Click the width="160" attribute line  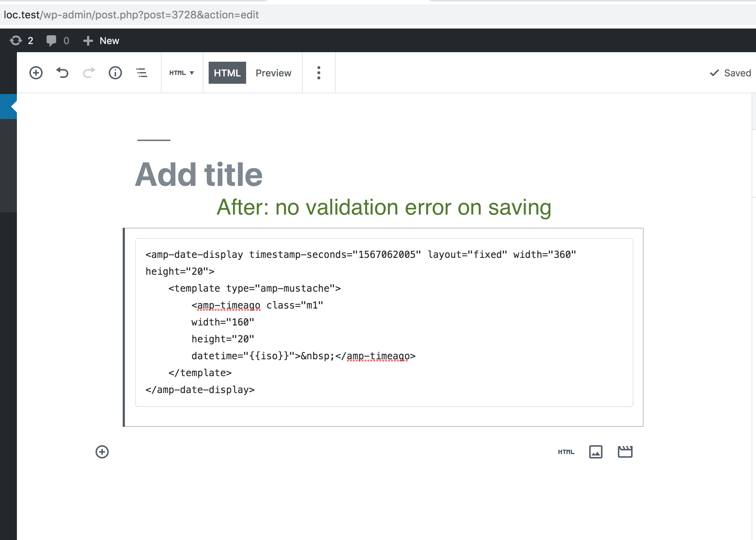pyautogui.click(x=223, y=322)
